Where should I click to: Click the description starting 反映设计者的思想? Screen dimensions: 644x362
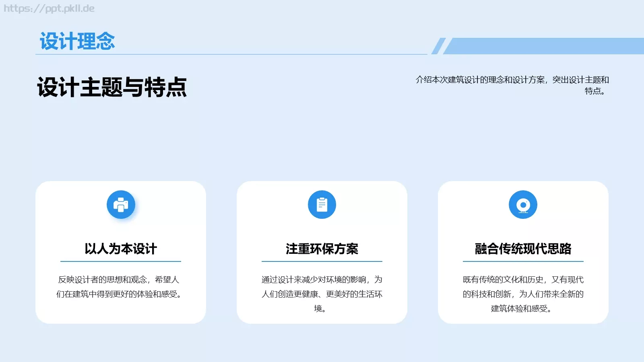(x=120, y=287)
